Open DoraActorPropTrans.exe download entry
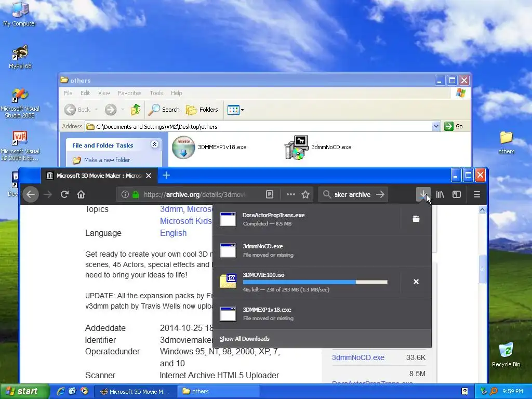Screen dimensions: 532x399 (307, 219)
